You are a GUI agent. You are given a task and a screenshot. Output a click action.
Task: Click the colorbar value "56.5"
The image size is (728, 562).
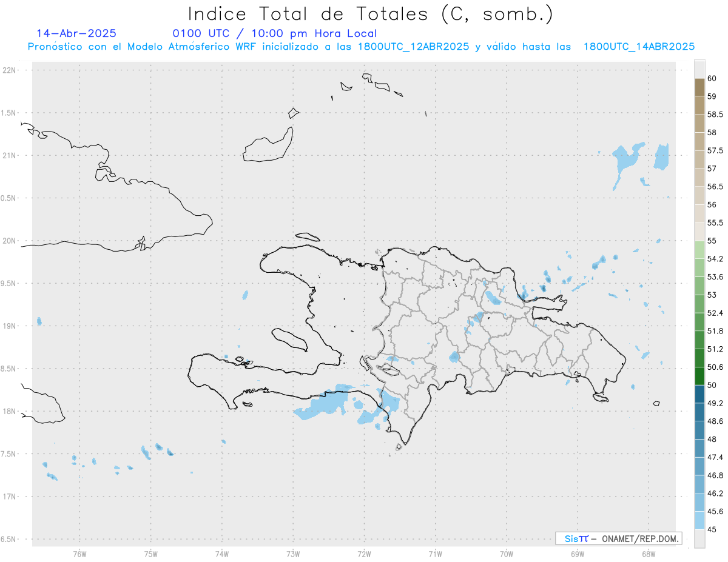pos(715,186)
